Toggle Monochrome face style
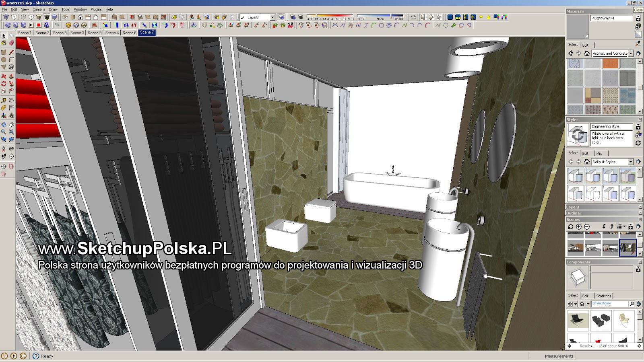The height and width of the screenshot is (362, 644). click(x=54, y=17)
